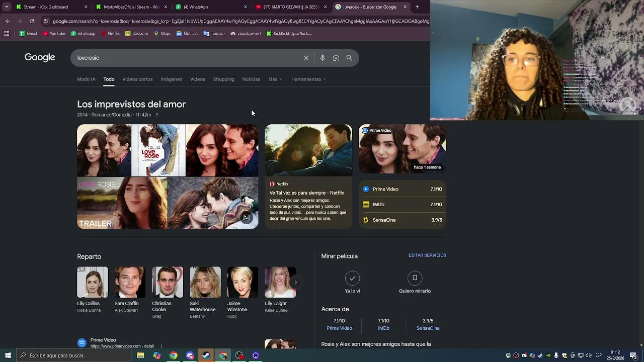Open the Love Rosie movie poster image
Image resolution: width=644 pixels, height=362 pixels.
[x=158, y=150]
